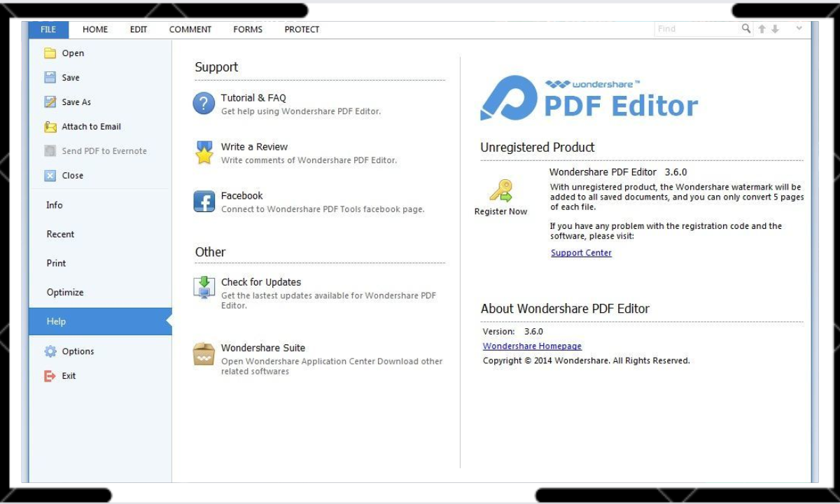Click the Register Now key icon
The image size is (840, 504).
[x=500, y=191]
